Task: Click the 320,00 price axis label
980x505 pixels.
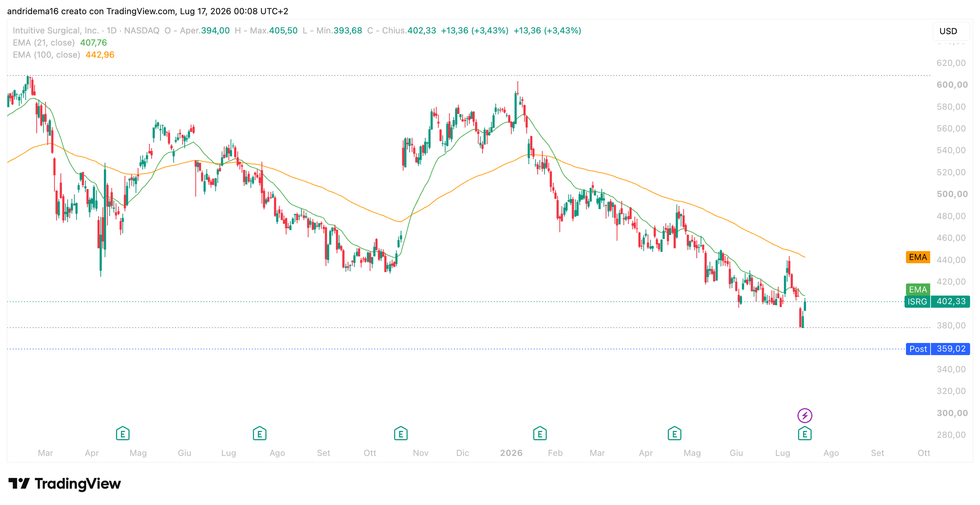Action: click(x=951, y=391)
